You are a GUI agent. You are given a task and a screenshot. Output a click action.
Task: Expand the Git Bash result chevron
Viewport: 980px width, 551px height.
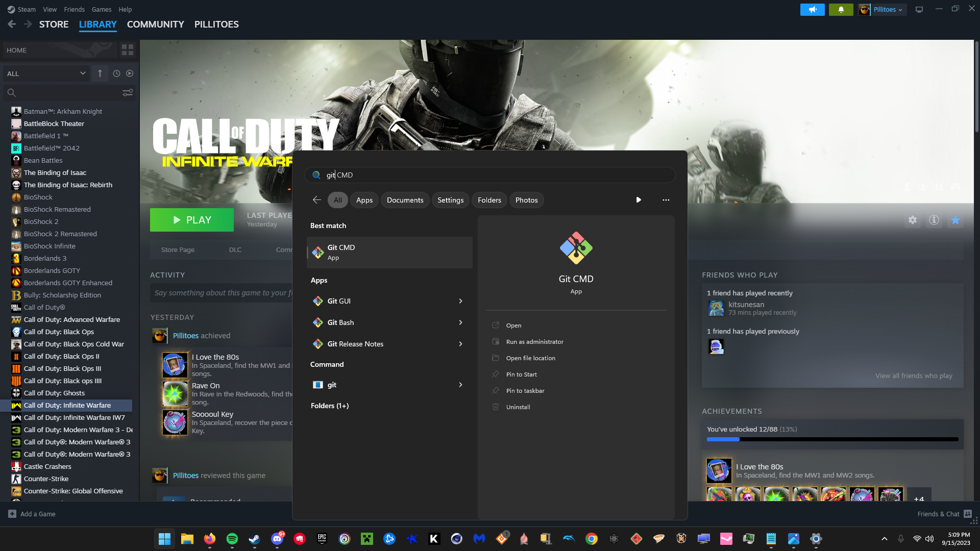point(460,322)
